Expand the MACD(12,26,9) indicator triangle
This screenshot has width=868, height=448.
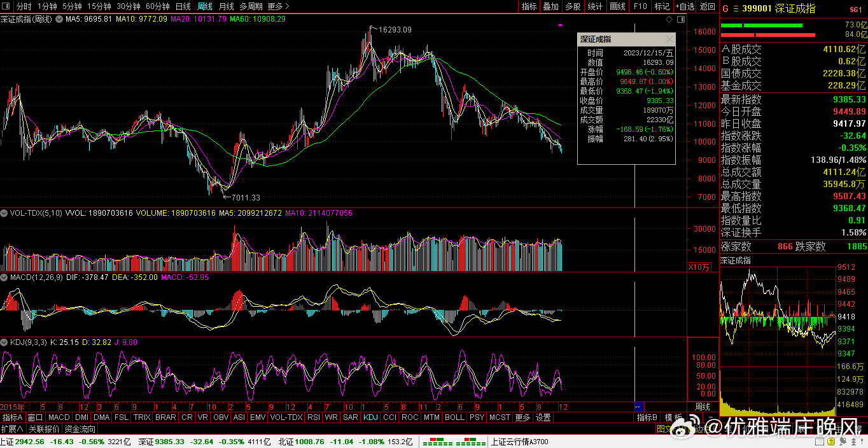(4, 277)
